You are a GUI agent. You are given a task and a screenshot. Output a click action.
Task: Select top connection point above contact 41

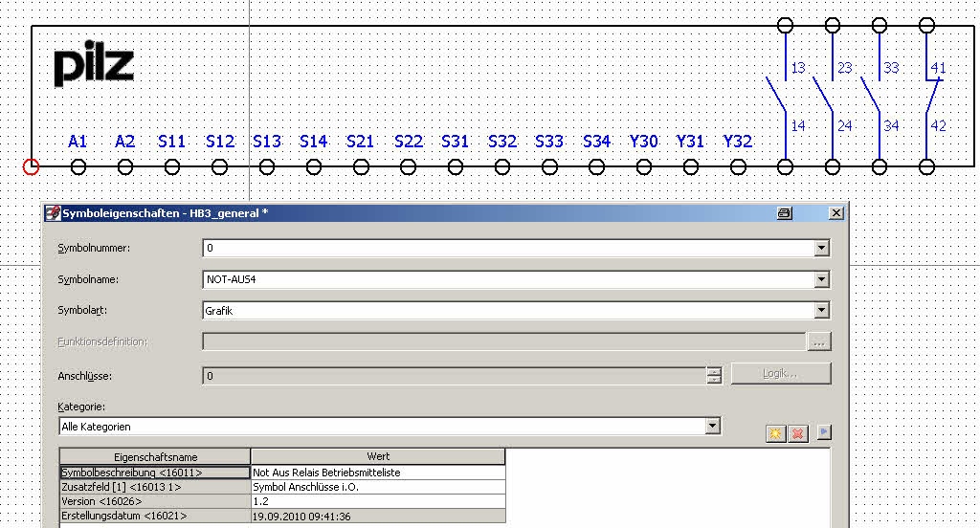click(x=926, y=25)
